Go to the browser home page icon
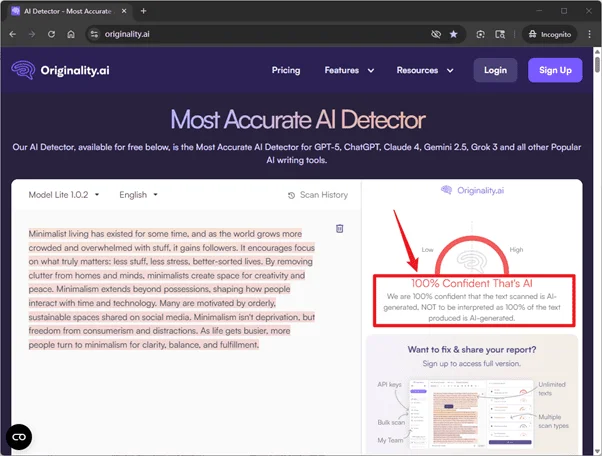This screenshot has height=456, width=602. pyautogui.click(x=71, y=34)
